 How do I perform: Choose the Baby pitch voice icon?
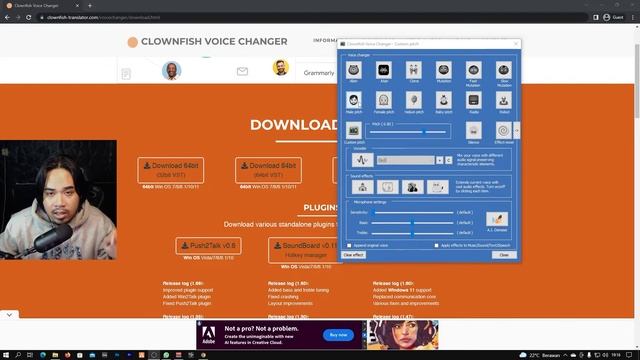point(444,100)
